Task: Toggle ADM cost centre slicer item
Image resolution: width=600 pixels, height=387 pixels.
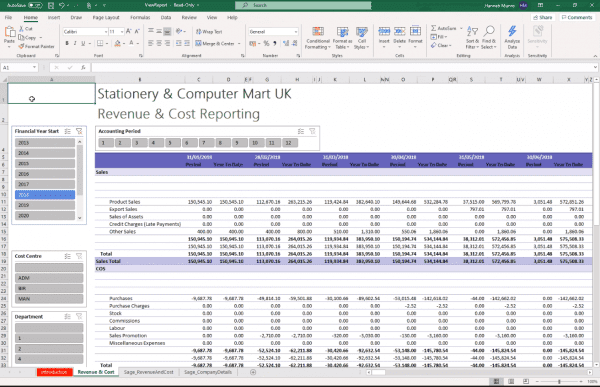Action: (x=49, y=278)
